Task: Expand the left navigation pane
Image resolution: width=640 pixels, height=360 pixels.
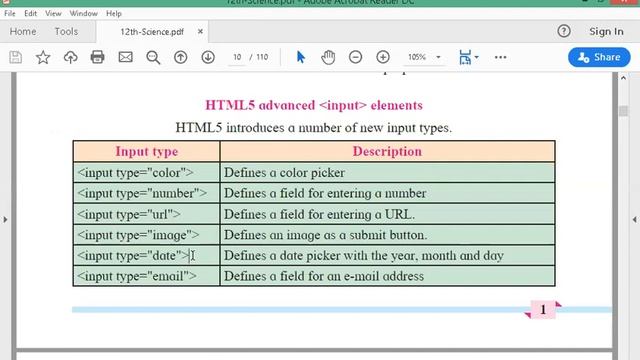Action: (5, 220)
